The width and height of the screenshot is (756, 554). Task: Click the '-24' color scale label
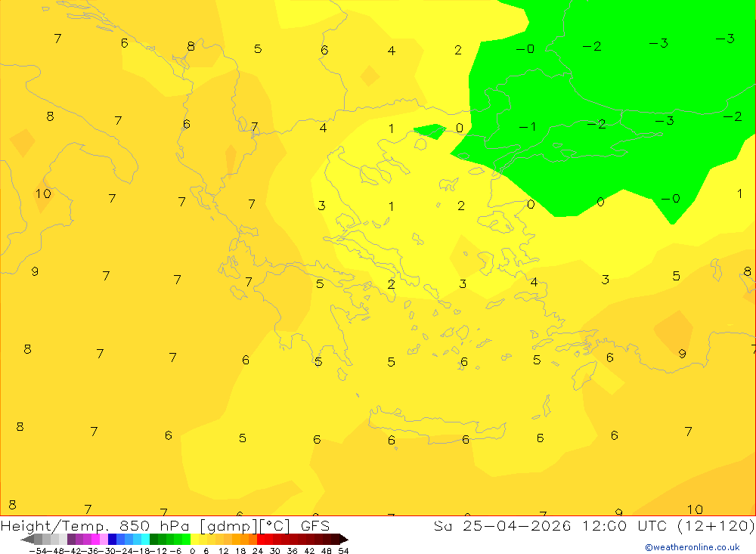(x=124, y=551)
